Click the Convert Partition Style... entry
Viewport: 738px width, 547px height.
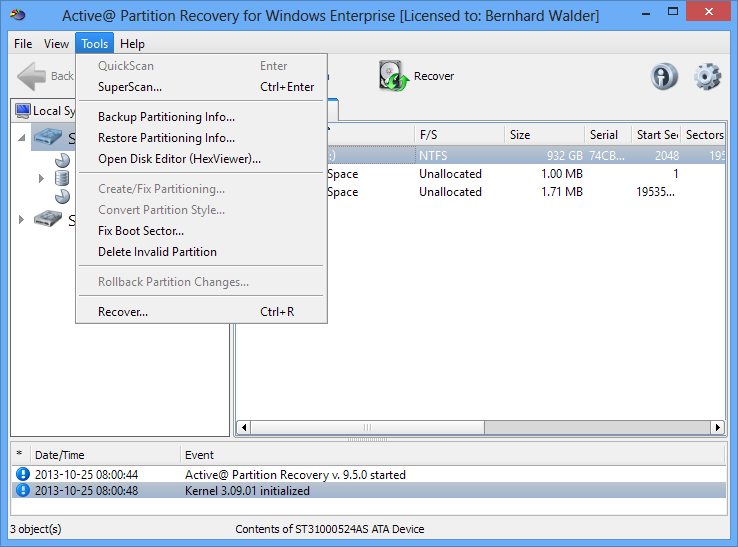click(201, 210)
